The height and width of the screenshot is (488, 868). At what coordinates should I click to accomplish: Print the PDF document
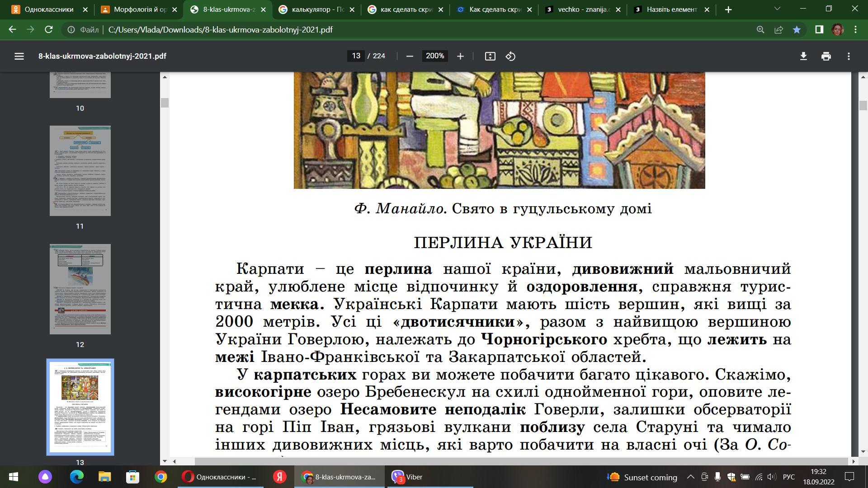point(826,56)
